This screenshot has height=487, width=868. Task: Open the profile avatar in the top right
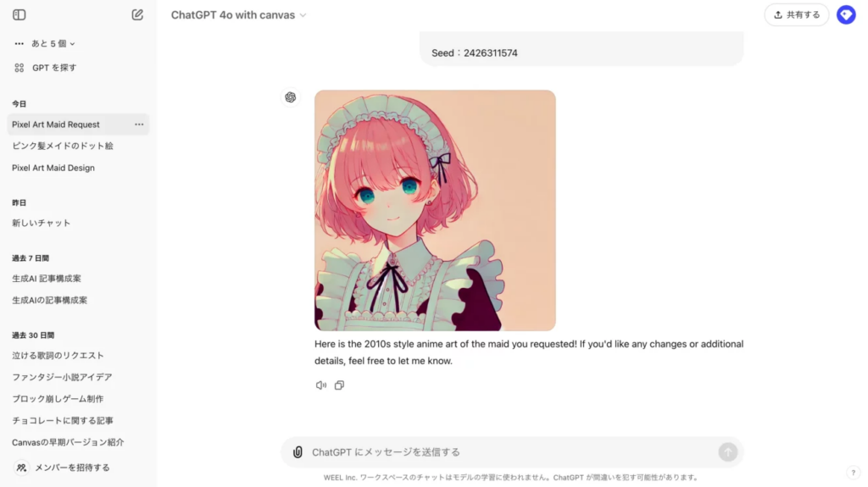(x=846, y=15)
